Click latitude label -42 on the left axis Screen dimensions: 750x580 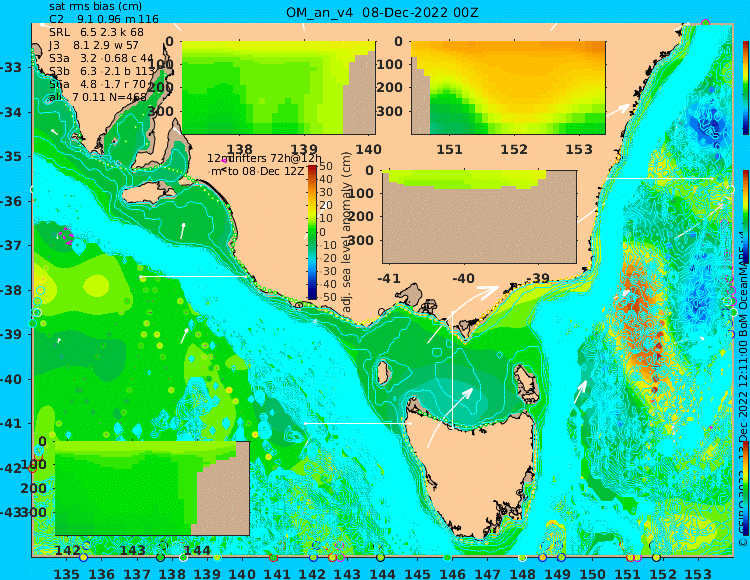(x=11, y=468)
